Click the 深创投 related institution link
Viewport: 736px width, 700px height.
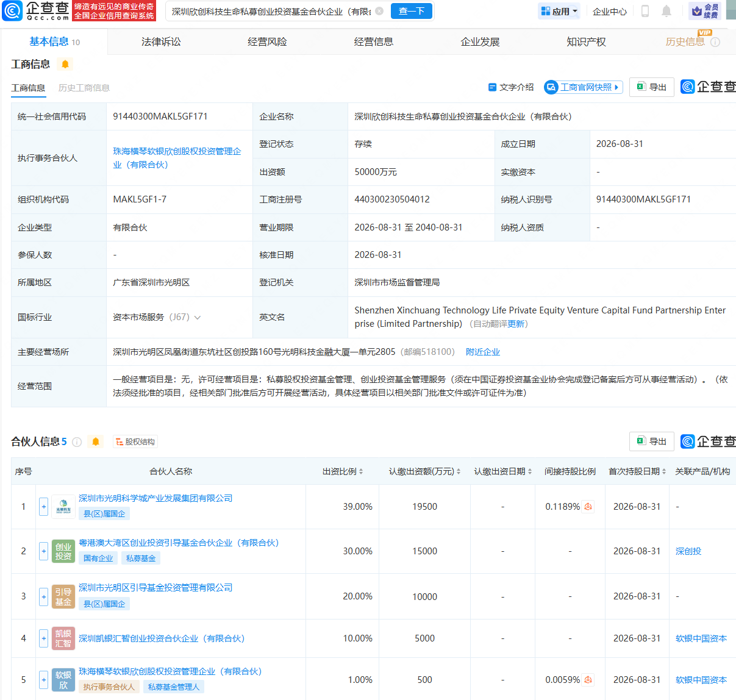pyautogui.click(x=688, y=551)
